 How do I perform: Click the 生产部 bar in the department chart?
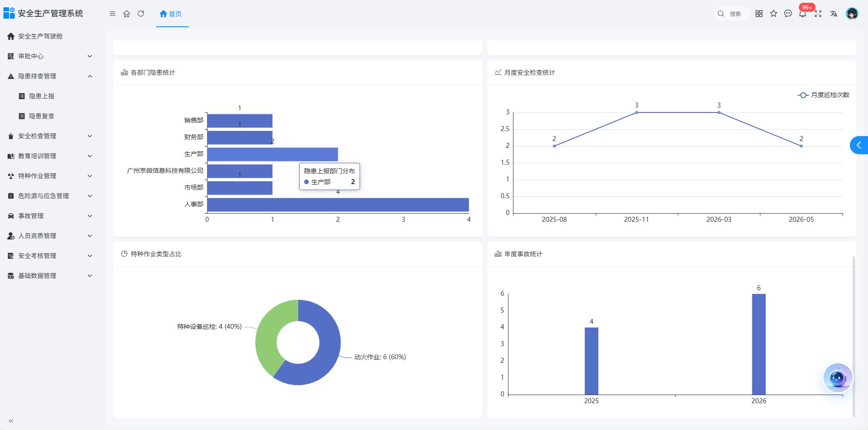(272, 154)
